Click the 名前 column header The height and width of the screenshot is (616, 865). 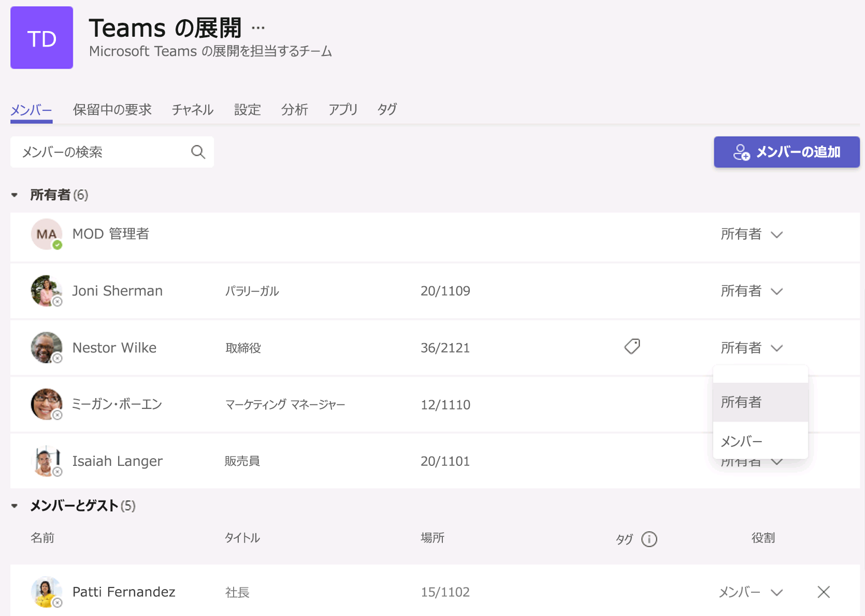42,538
